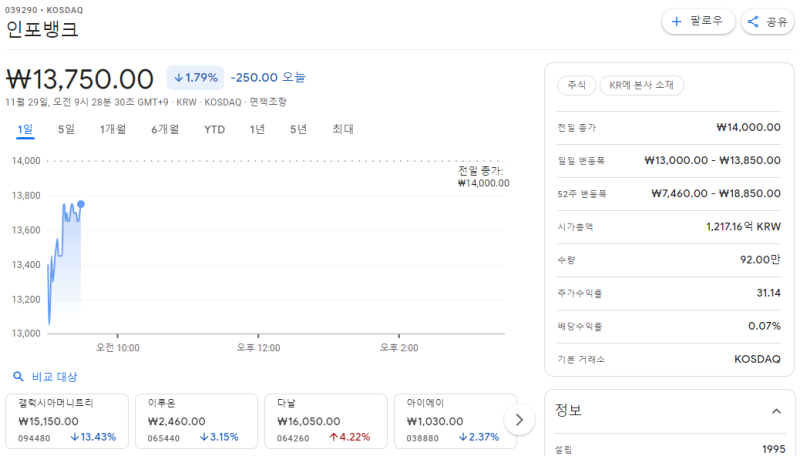Switch chart to the 1개월 range
Screen dimensions: 800x456
113,130
